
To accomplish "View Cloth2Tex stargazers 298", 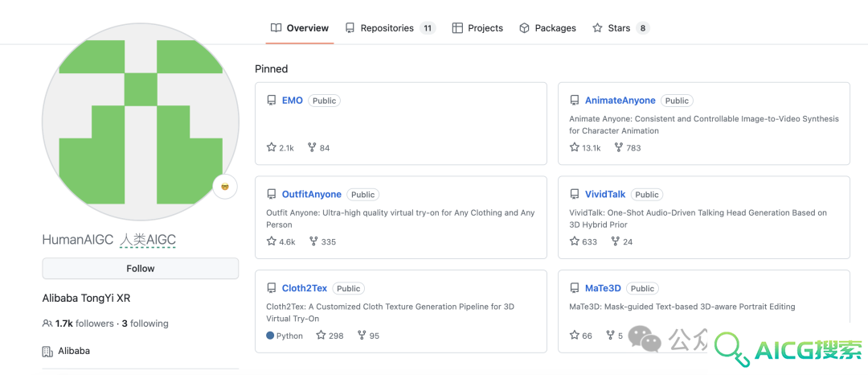I will (x=330, y=335).
